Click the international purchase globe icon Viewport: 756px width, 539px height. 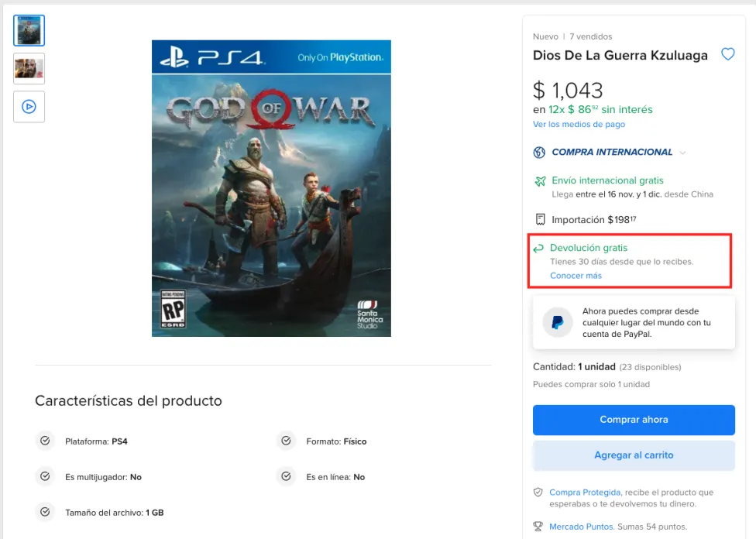539,153
